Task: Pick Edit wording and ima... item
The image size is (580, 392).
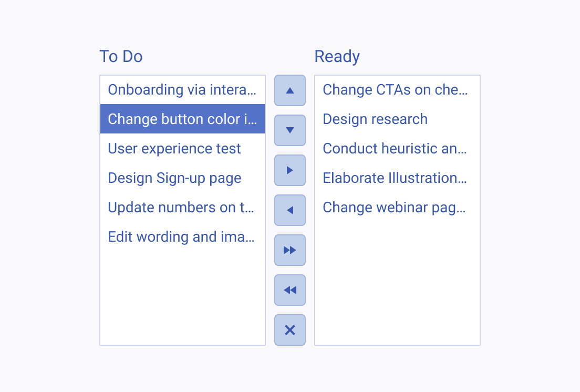Action: tap(182, 236)
